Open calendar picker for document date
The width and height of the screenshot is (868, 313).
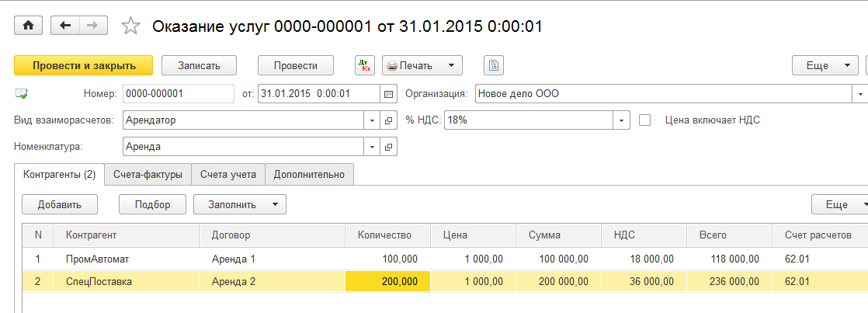coord(388,94)
